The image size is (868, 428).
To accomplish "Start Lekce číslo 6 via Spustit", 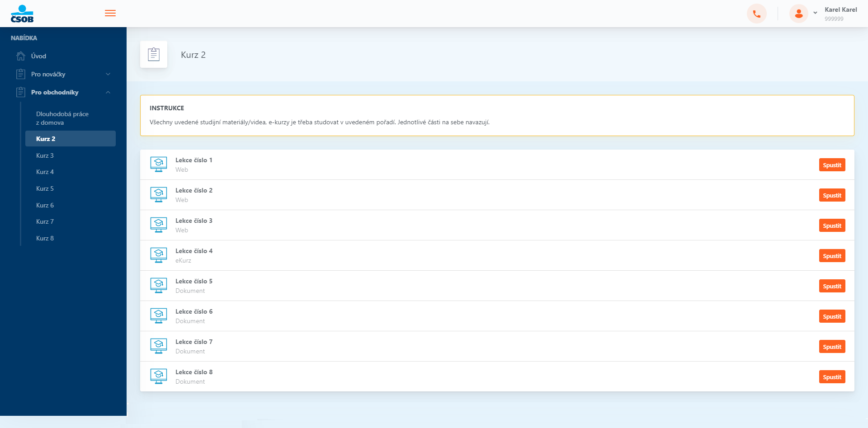I will (832, 316).
